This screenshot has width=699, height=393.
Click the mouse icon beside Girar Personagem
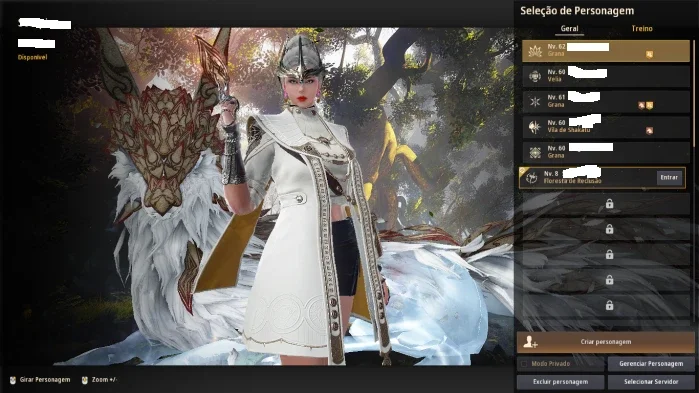pyautogui.click(x=12, y=380)
